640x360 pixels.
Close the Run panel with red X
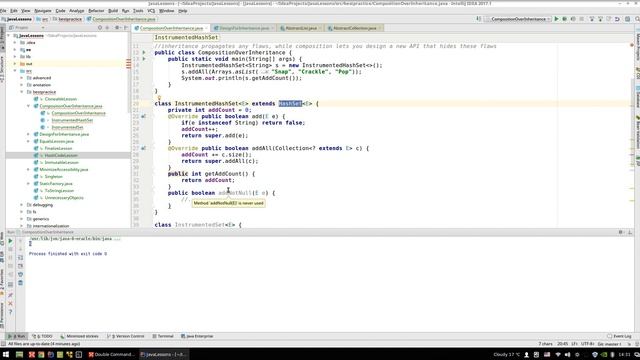pos(10,303)
